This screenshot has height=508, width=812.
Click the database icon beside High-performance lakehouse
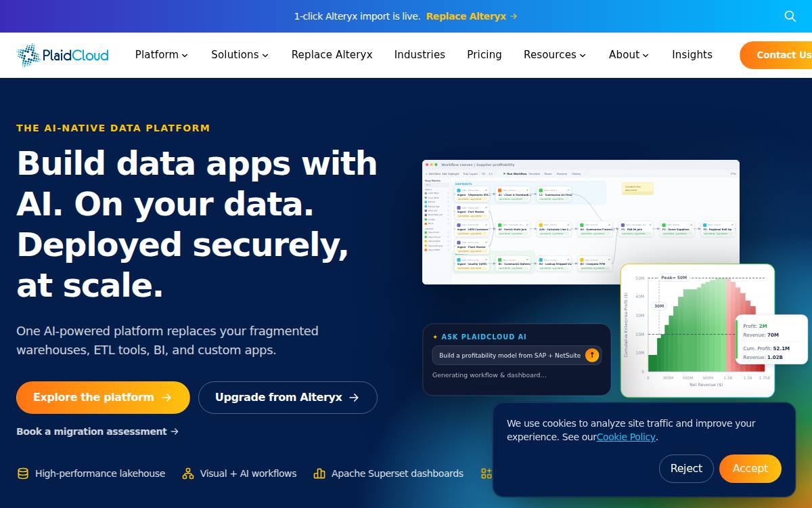(x=23, y=473)
